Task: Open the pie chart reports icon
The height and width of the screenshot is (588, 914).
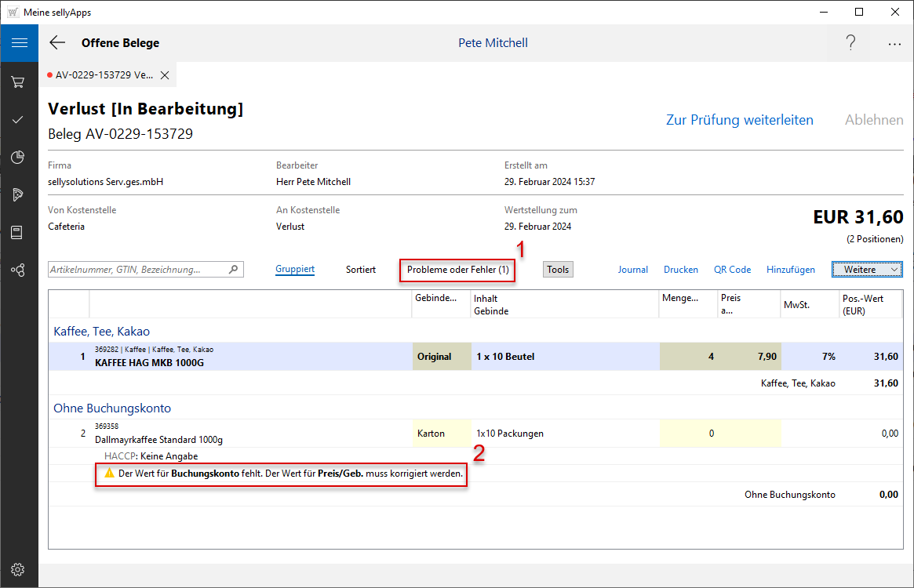Action: 18,157
